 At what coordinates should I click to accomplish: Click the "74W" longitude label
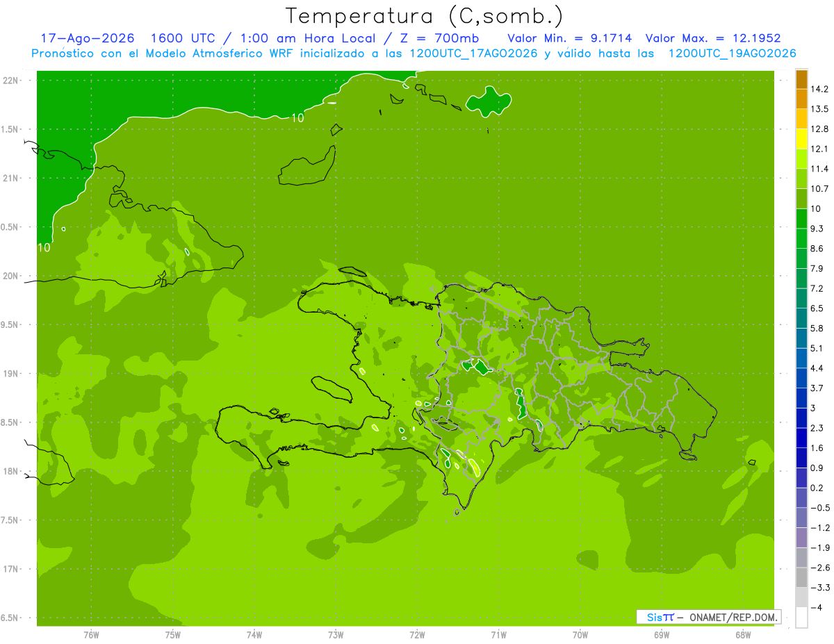pyautogui.click(x=254, y=635)
